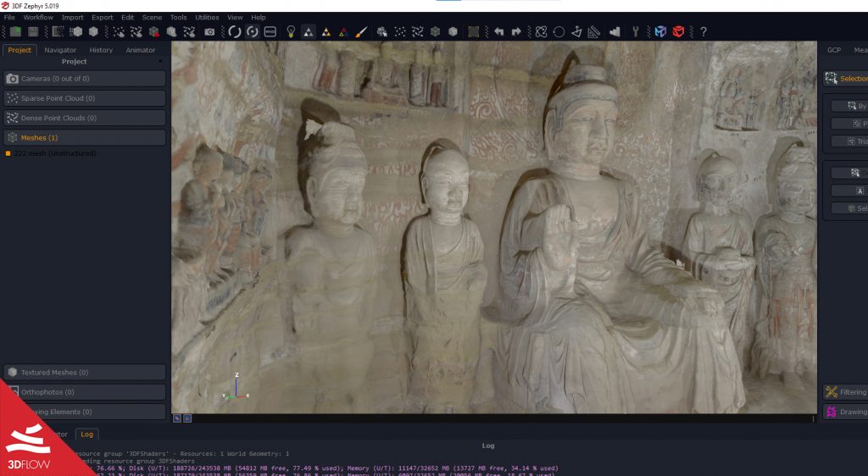Open the Edit menu
The image size is (868, 476).
tap(127, 17)
